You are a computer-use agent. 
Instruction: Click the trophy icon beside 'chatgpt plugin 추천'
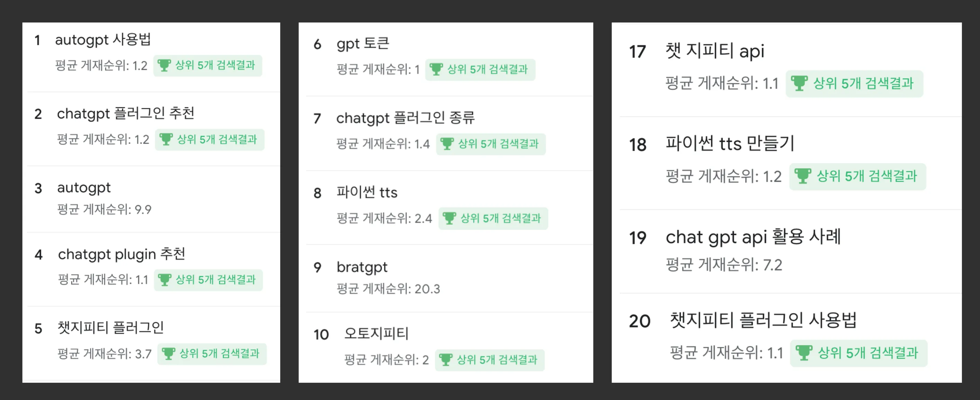click(x=166, y=280)
